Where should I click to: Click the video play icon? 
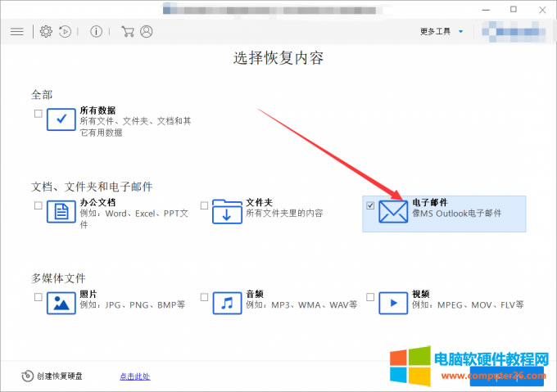393,302
